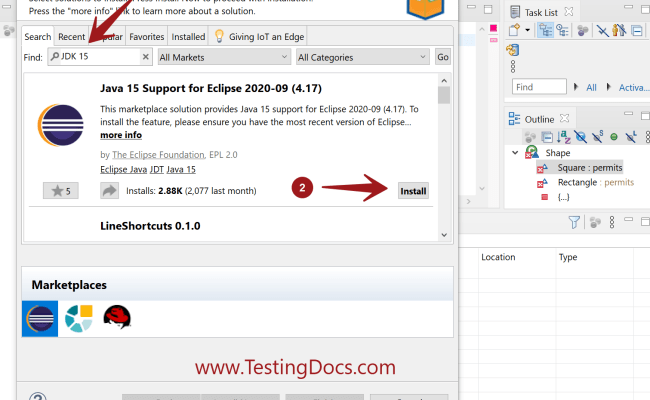The width and height of the screenshot is (650, 400).
Task: Open the Installed tab in Marketplace
Action: (x=188, y=37)
